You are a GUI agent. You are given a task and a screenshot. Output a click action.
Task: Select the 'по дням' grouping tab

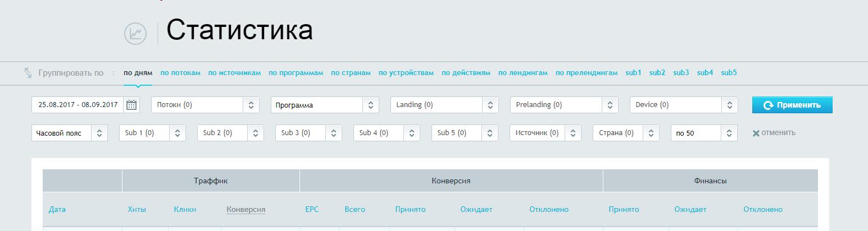[138, 73]
